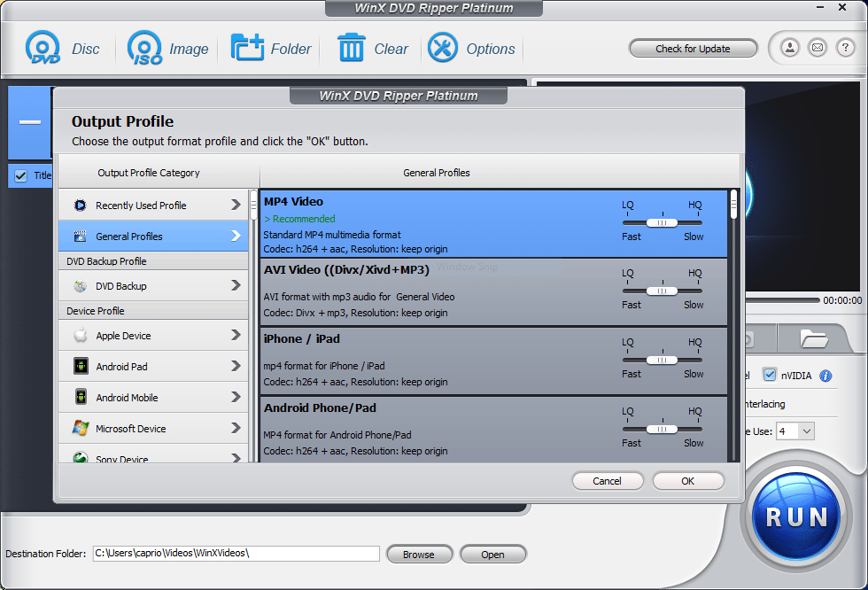Expand Apple Device arrow
Image resolution: width=868 pixels, height=590 pixels.
pyautogui.click(x=236, y=335)
